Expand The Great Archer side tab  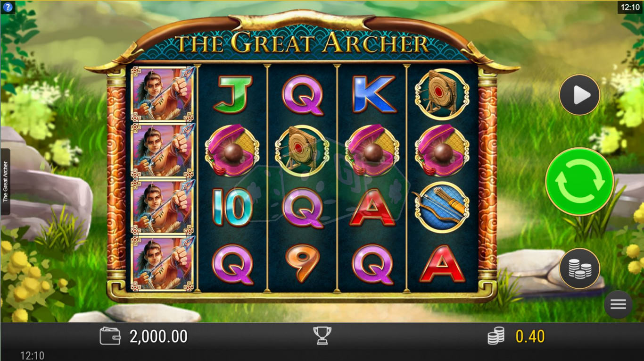coord(5,182)
